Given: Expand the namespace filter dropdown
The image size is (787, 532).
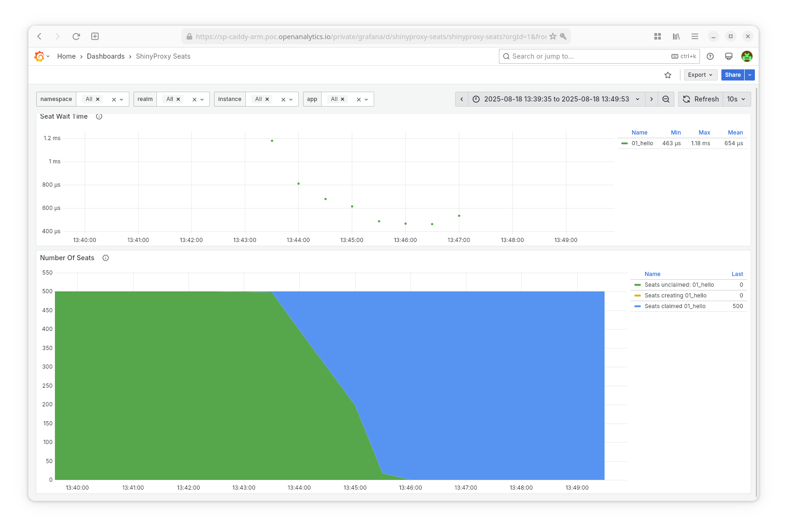Looking at the screenshot, I should coord(122,99).
